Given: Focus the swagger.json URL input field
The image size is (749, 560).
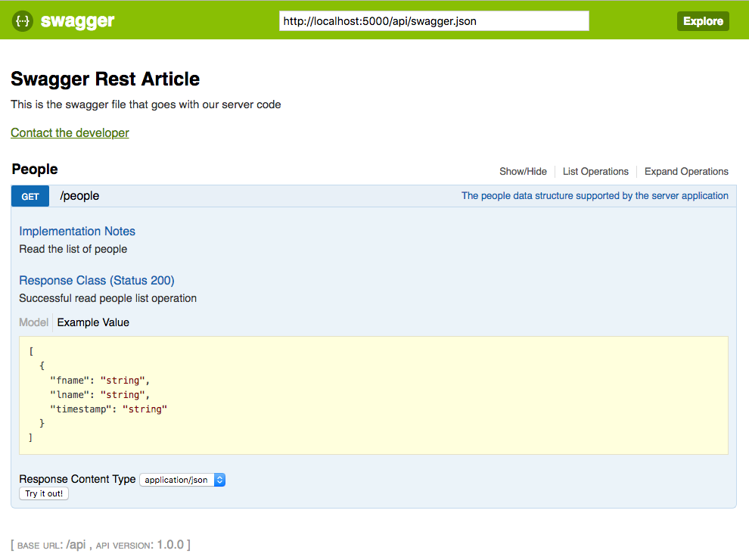Looking at the screenshot, I should [434, 21].
